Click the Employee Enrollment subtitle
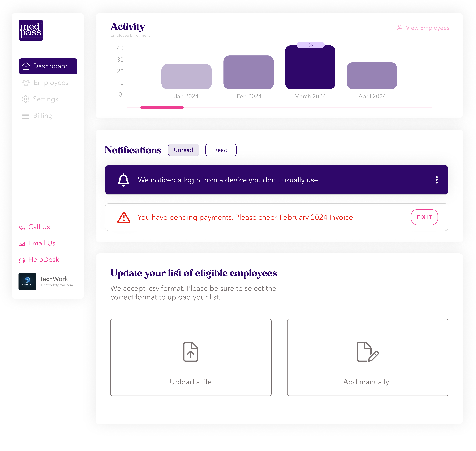Screen dimensions: 476x451 click(x=130, y=35)
